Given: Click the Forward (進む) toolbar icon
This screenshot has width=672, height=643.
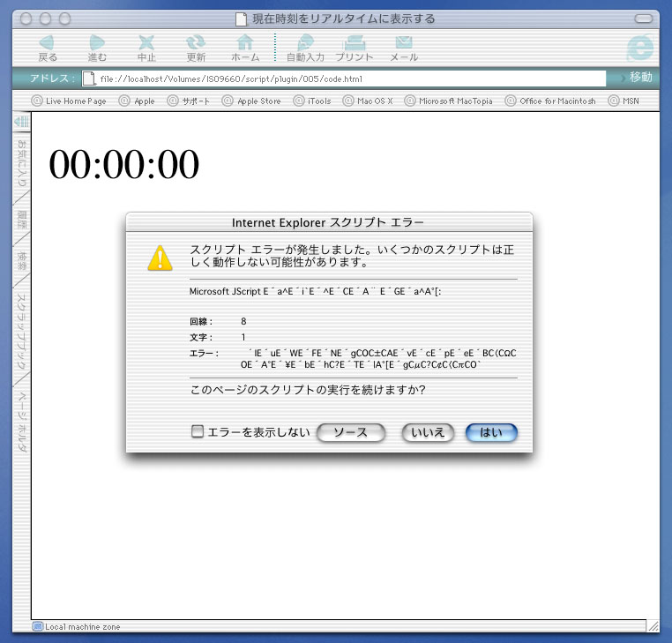Looking at the screenshot, I should [x=97, y=42].
